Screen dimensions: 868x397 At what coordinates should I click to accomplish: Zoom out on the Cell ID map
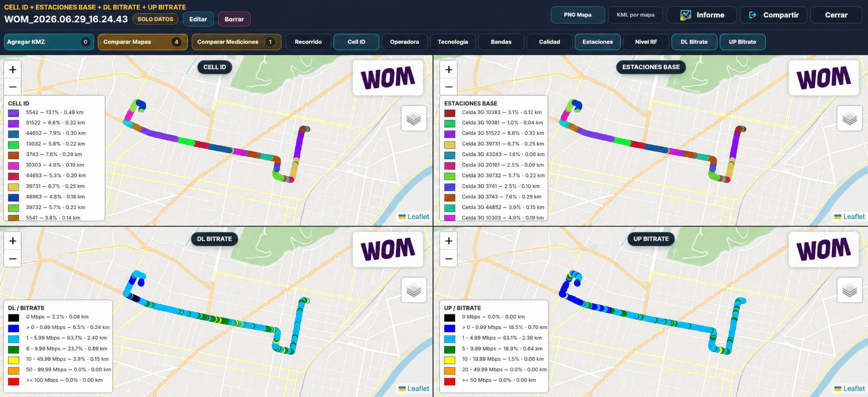point(13,87)
